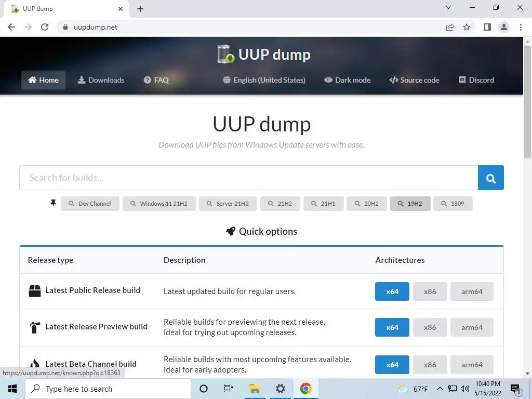Open the Discord link
Image resolution: width=532 pixels, height=399 pixels.
pos(476,80)
